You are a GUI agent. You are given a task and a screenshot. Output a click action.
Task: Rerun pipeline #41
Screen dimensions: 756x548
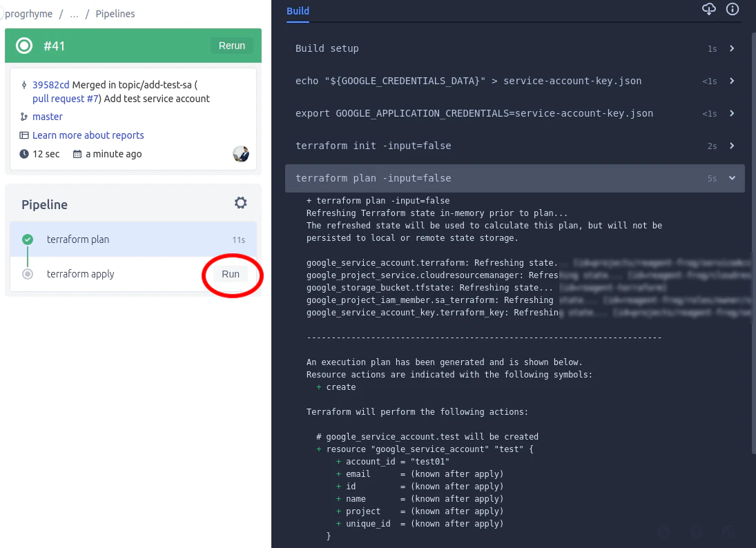tap(232, 46)
